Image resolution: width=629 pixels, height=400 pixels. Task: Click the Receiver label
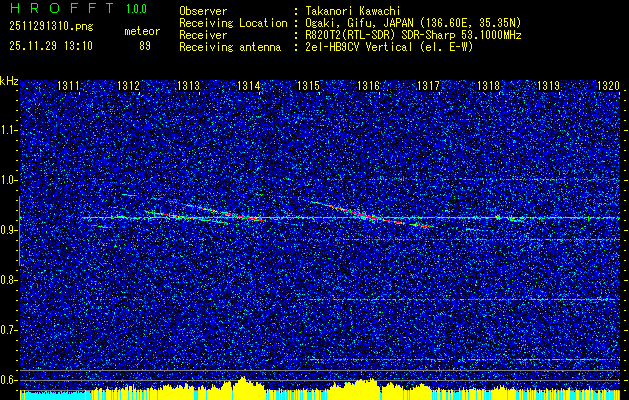point(203,35)
